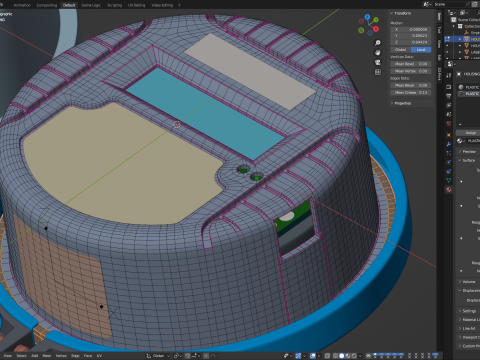Switch transform coordinates to Local
480x360 pixels.
(x=421, y=50)
